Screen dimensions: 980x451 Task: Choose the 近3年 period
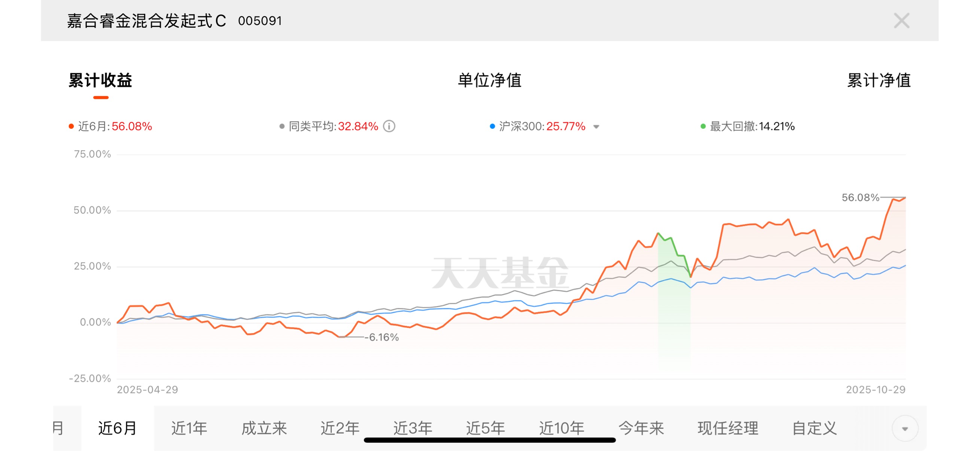[x=413, y=428]
